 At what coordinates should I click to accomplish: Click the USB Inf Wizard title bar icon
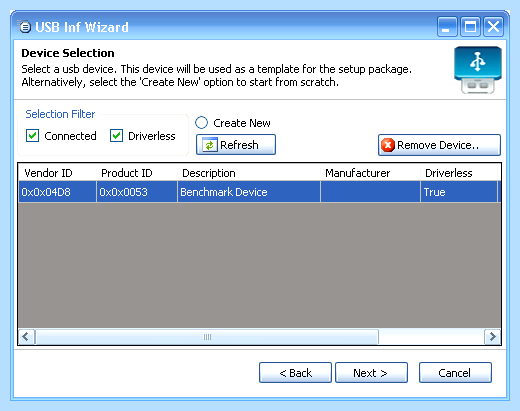24,27
